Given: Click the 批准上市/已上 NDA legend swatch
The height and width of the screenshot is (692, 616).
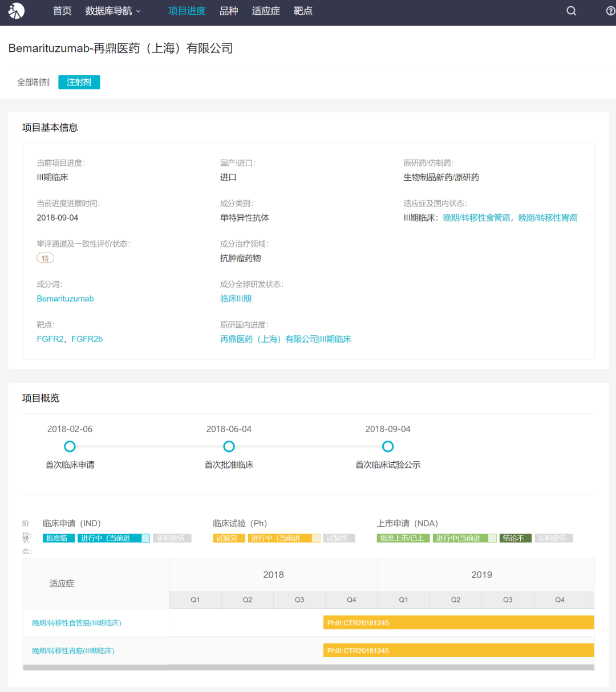Looking at the screenshot, I should 403,538.
